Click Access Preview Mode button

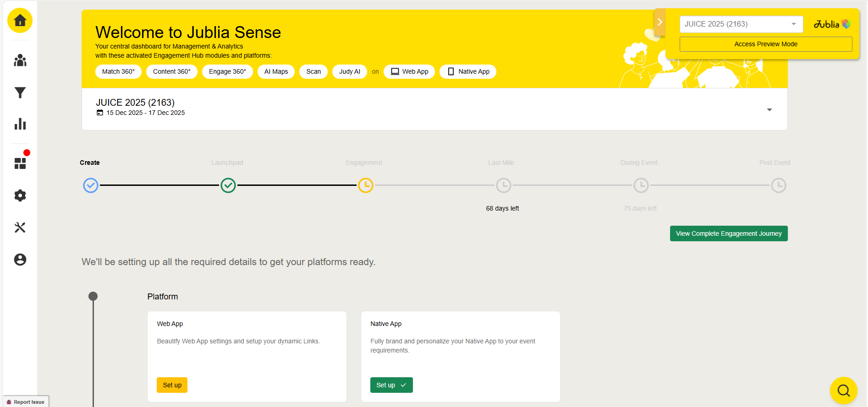pos(765,44)
